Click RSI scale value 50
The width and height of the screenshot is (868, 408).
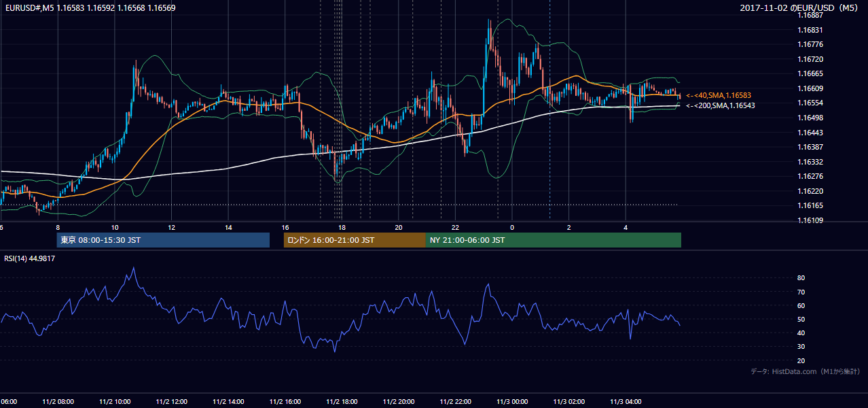tap(801, 320)
